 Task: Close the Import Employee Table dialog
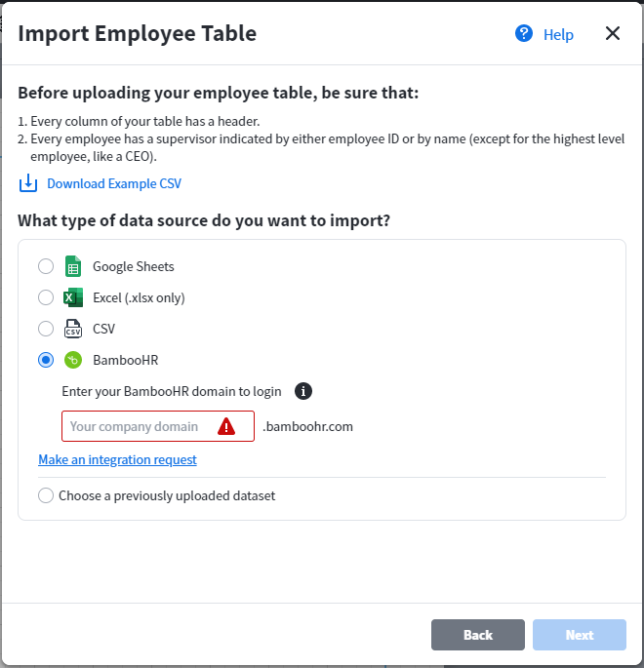pyautogui.click(x=613, y=33)
